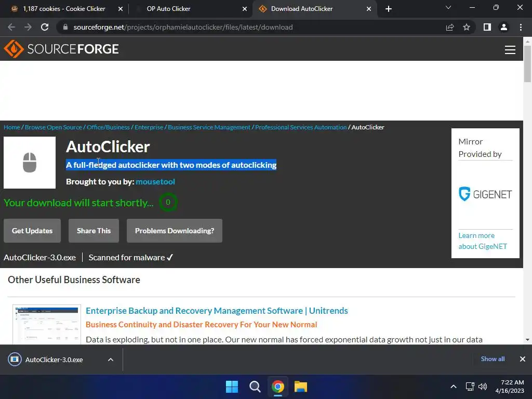Click the address bar URL
Image resolution: width=532 pixels, height=399 pixels.
click(183, 27)
